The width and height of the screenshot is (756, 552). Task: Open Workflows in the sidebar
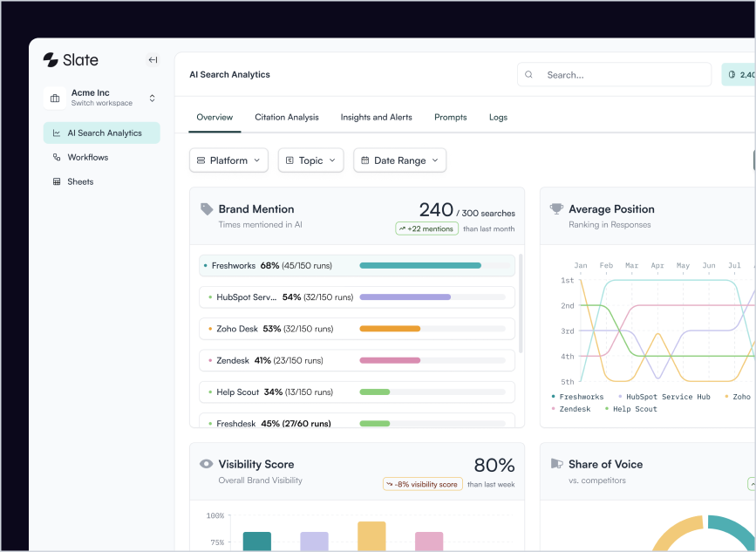(102, 157)
